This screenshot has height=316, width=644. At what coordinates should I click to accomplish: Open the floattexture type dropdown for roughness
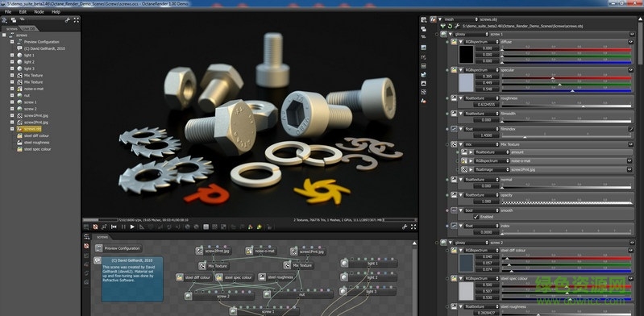coord(481,98)
